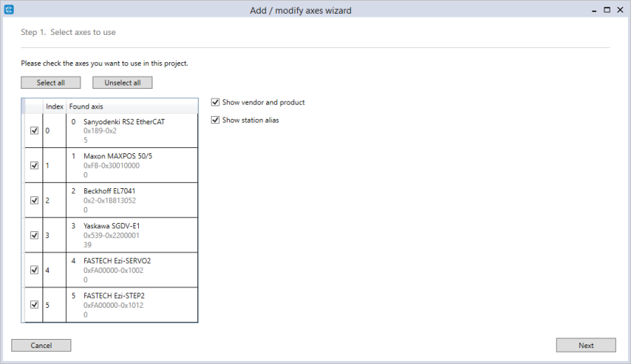
Task: Uncheck axis 0 Sanyodenki RS2 EtherCAT checkbox
Action: (34, 130)
